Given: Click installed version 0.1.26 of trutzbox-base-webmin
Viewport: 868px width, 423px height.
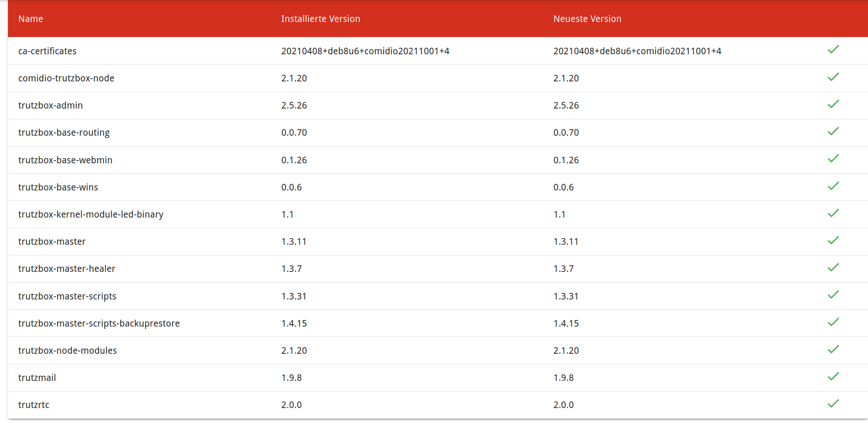Looking at the screenshot, I should pyautogui.click(x=294, y=160).
